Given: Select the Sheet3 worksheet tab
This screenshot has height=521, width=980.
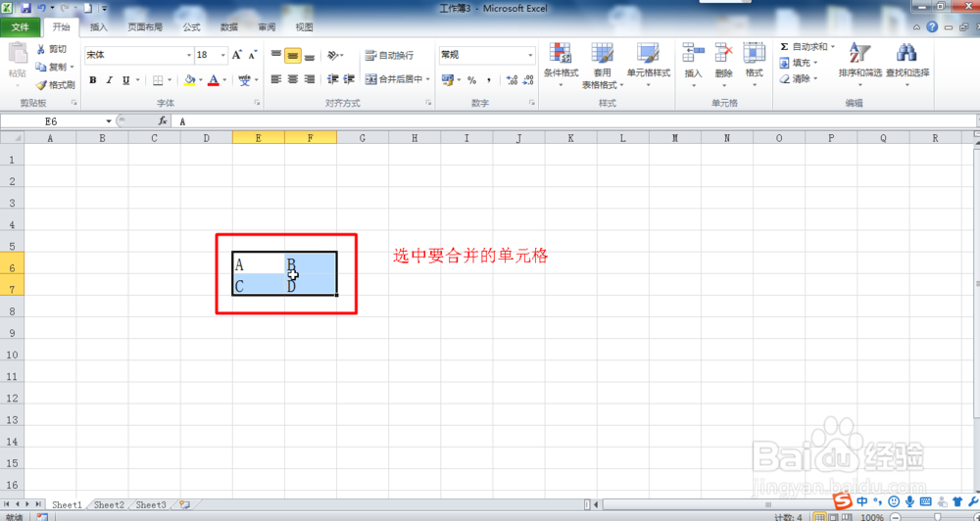Looking at the screenshot, I should pos(151,504).
